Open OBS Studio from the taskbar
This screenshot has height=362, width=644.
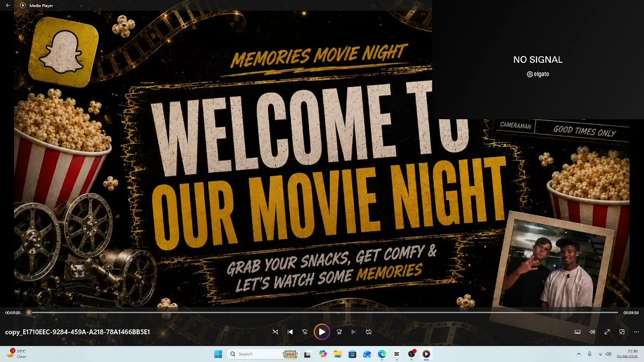click(412, 354)
